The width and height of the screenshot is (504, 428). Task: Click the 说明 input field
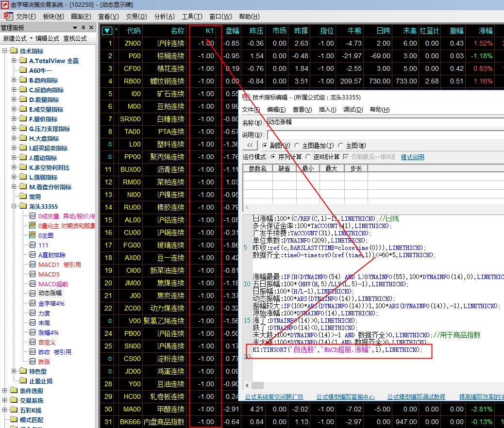point(386,134)
